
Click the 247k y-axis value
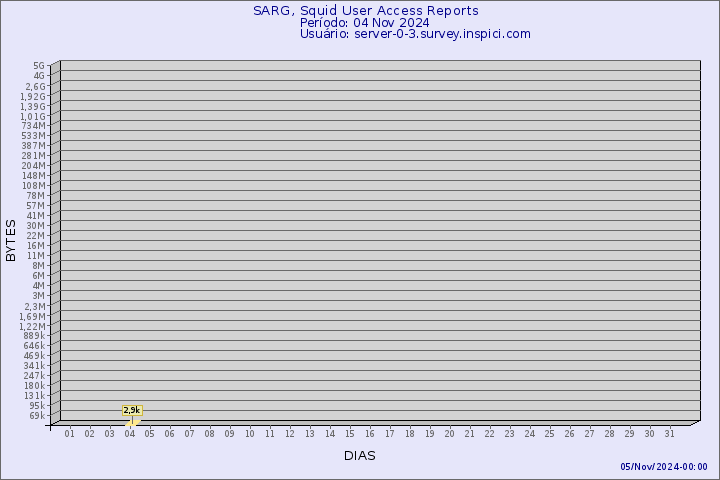click(34, 375)
